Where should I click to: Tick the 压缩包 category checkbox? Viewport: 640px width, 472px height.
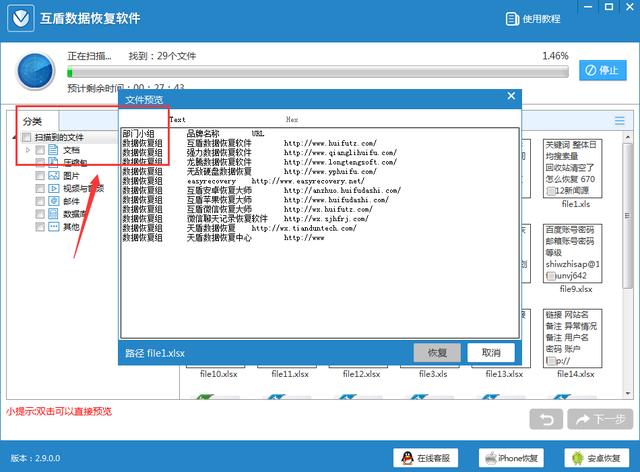point(40,163)
